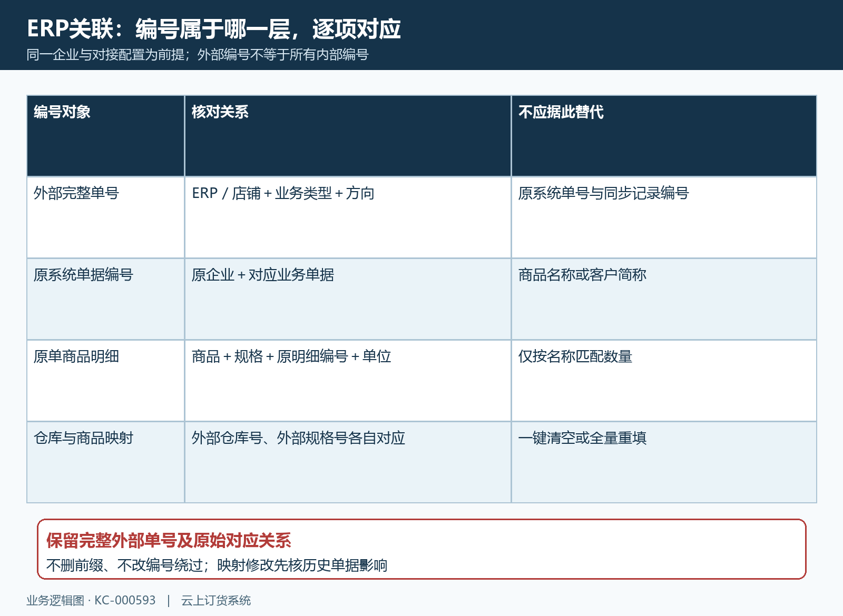843x616 pixels.
Task: Click the footer text '业务逻辑图 · KC-000593'
Action: 91,601
